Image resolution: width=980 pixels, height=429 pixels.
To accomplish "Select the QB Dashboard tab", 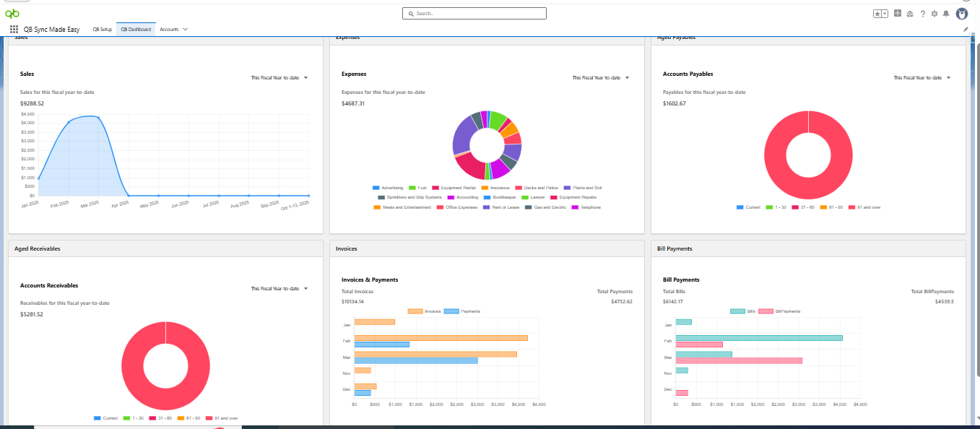I will (136, 30).
